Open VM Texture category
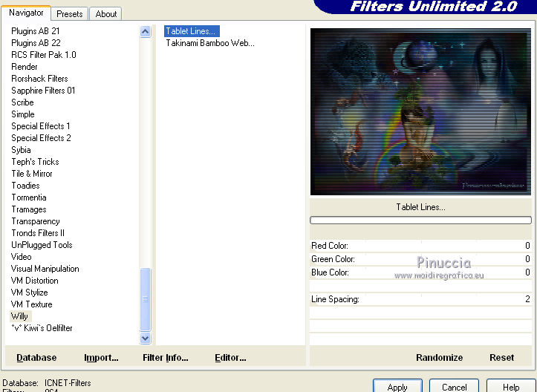This screenshot has height=392, width=537. click(31, 304)
